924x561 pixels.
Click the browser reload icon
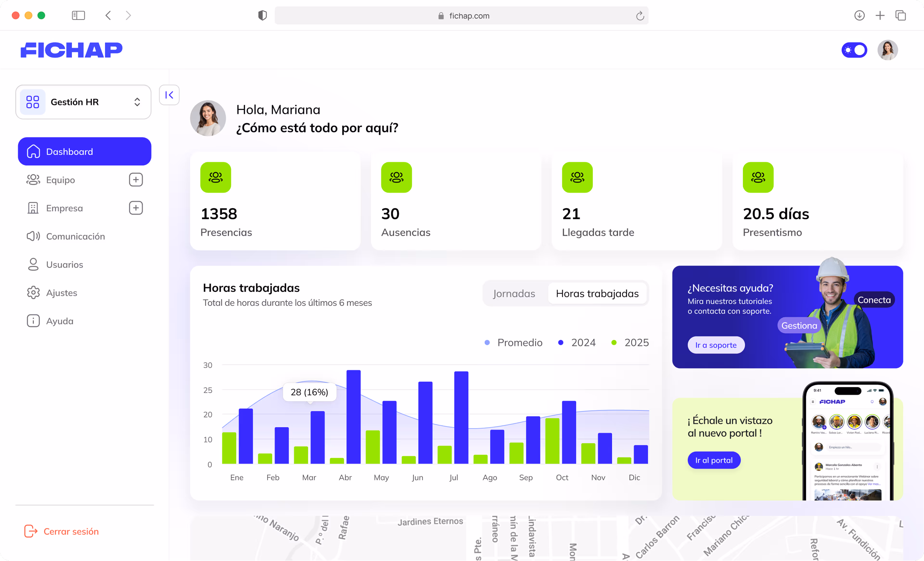point(640,16)
